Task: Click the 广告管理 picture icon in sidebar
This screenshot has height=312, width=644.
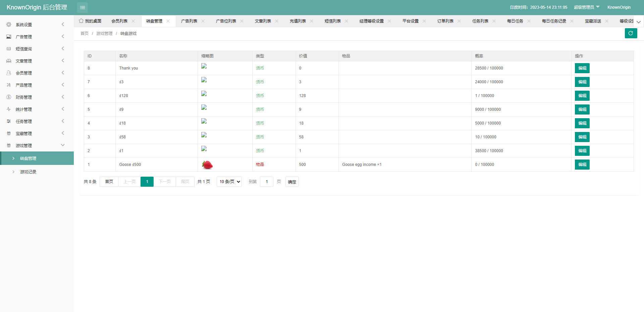Action: (9, 37)
